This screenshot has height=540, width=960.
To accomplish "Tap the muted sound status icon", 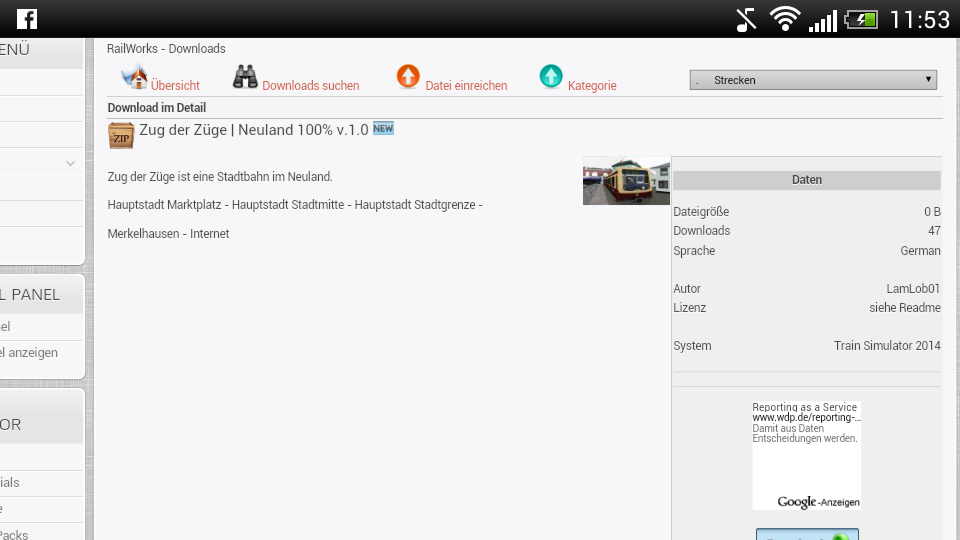I will (746, 20).
